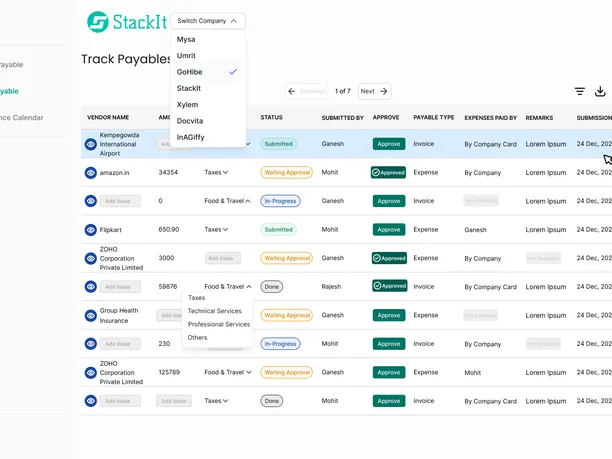Approve the Ganesh In-Progress invoice with amount 0
Viewport: 612px width, 459px height.
coord(389,201)
